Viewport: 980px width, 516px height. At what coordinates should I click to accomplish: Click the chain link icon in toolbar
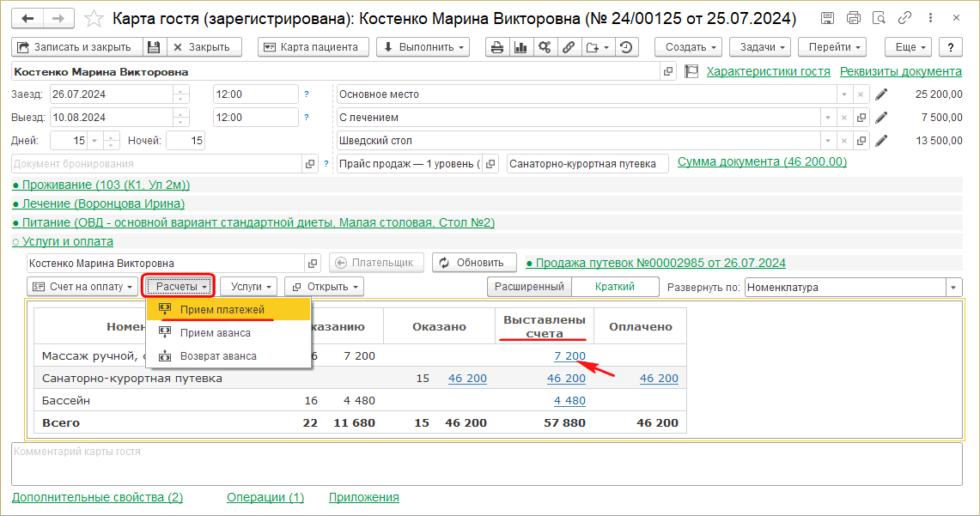coord(568,47)
